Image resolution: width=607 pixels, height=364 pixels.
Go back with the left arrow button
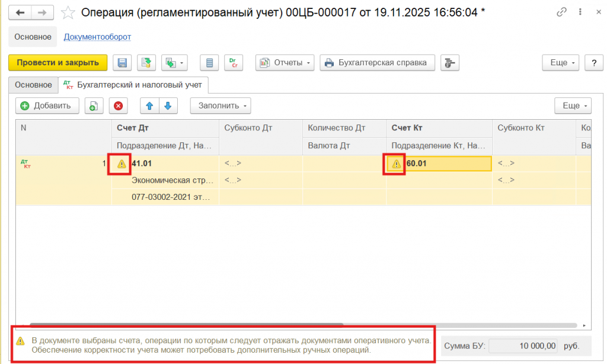(x=20, y=13)
